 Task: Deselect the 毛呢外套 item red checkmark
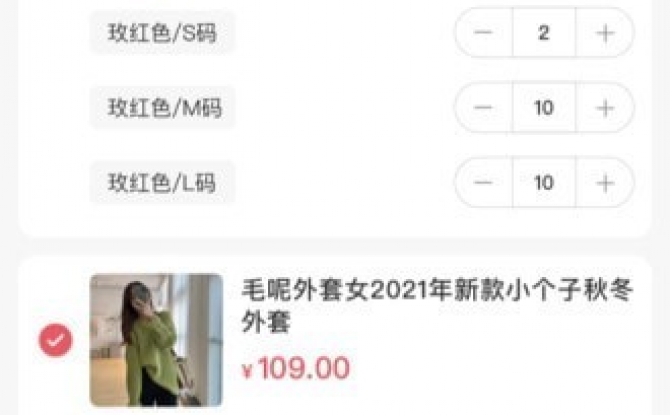tap(56, 340)
